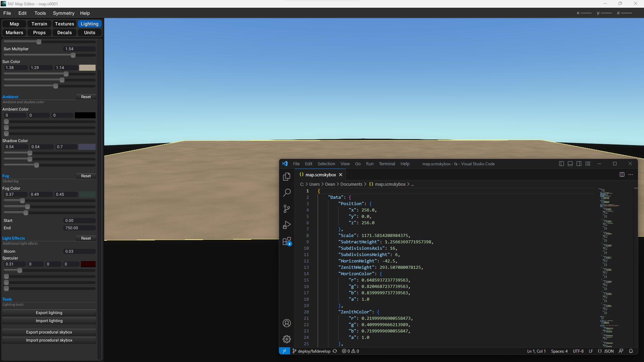Open Customize Layout icon in VS Code

pos(588,164)
